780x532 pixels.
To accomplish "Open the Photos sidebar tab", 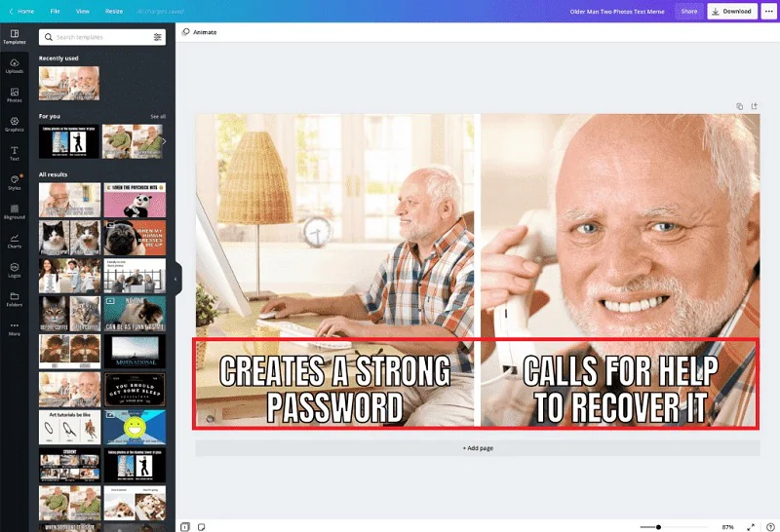I will (x=15, y=95).
